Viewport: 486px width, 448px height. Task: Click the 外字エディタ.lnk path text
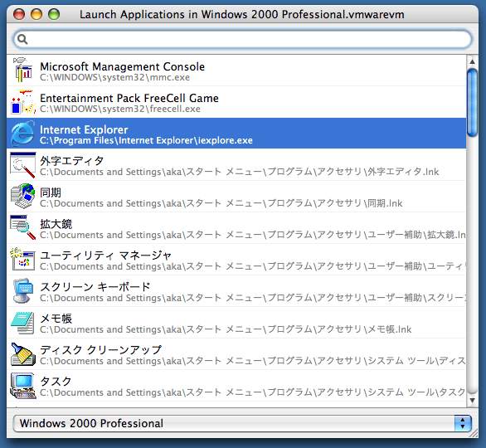click(240, 172)
